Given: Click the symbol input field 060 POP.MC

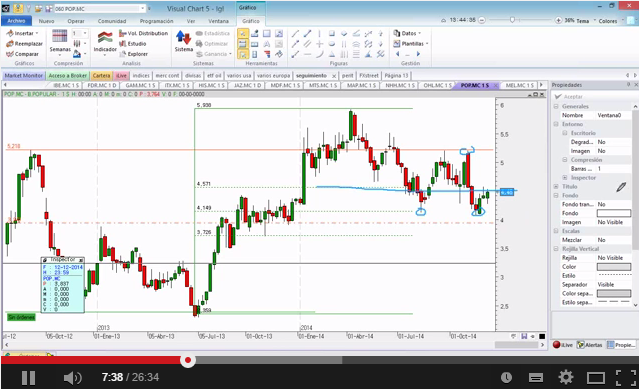Looking at the screenshot, I should pyautogui.click(x=99, y=9).
